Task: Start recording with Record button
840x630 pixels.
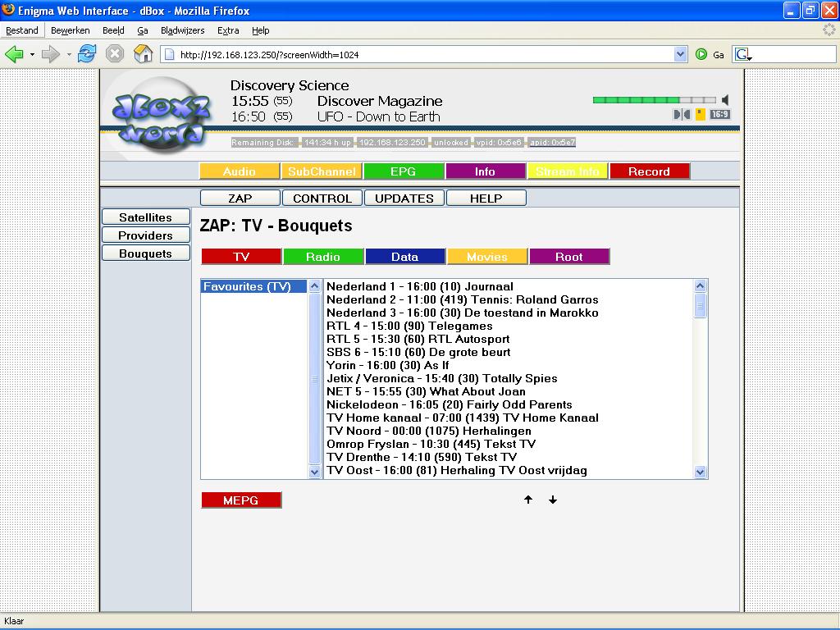Action: tap(650, 171)
